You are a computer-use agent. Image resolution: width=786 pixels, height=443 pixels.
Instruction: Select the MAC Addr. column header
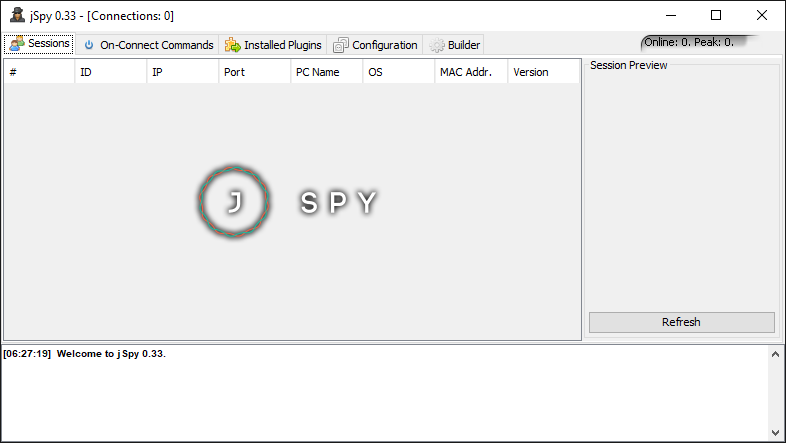[471, 72]
